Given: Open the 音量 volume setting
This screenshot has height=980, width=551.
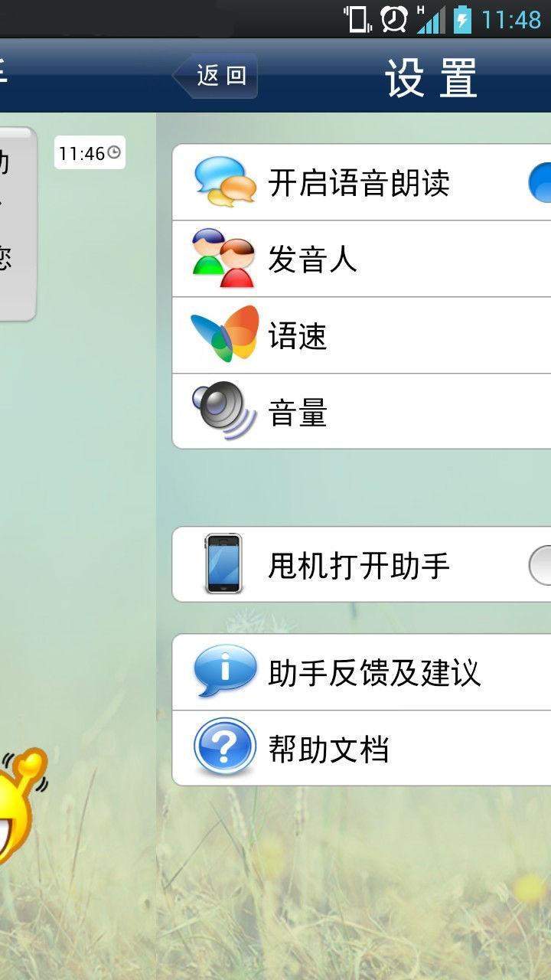Looking at the screenshot, I should [361, 411].
